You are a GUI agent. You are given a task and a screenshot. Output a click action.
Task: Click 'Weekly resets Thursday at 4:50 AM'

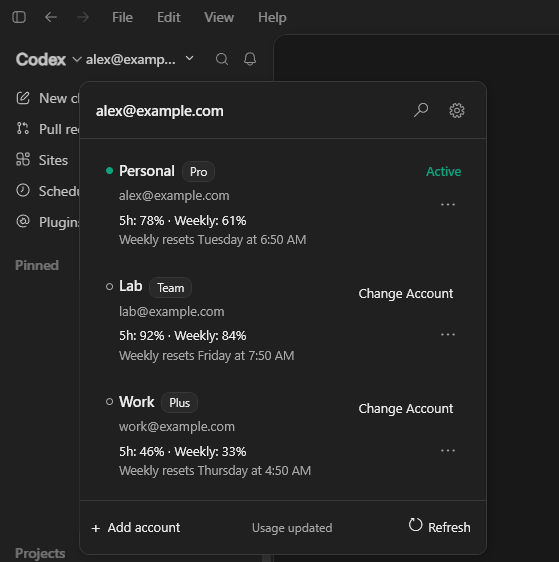(x=215, y=471)
